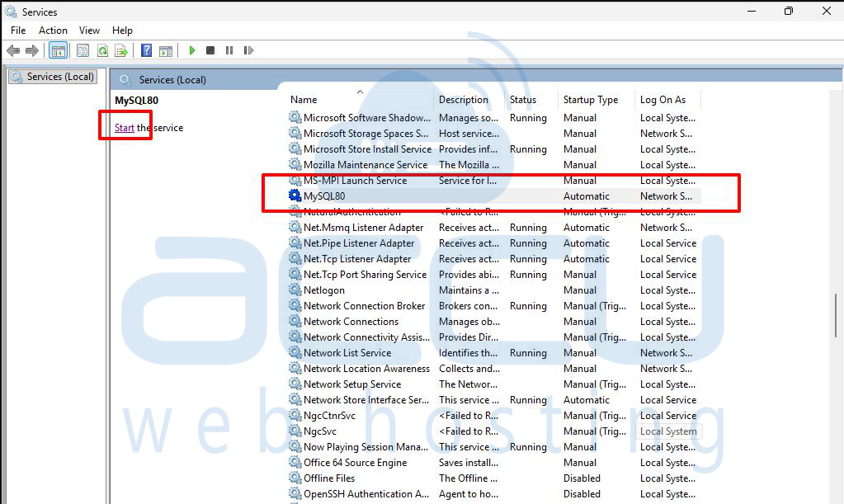Click the Offline Files gear icon

coord(295,478)
